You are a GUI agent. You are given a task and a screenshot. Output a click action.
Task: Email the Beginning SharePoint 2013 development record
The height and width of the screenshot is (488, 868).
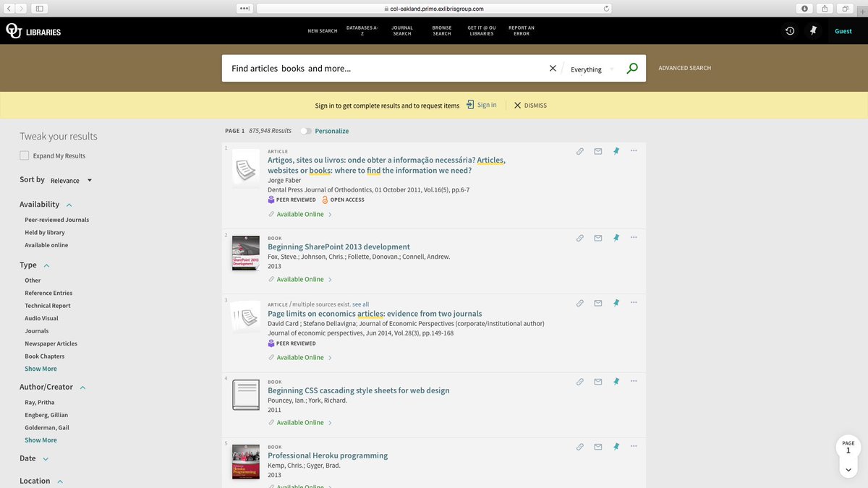click(x=598, y=238)
